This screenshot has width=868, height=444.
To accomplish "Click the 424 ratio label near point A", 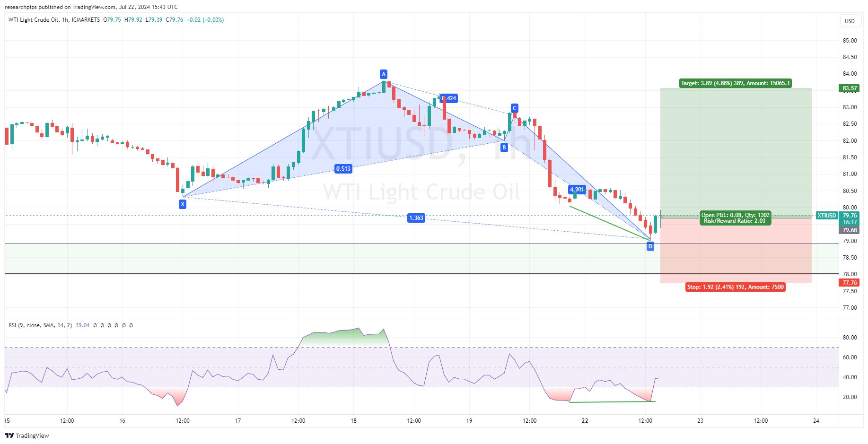I will point(449,98).
